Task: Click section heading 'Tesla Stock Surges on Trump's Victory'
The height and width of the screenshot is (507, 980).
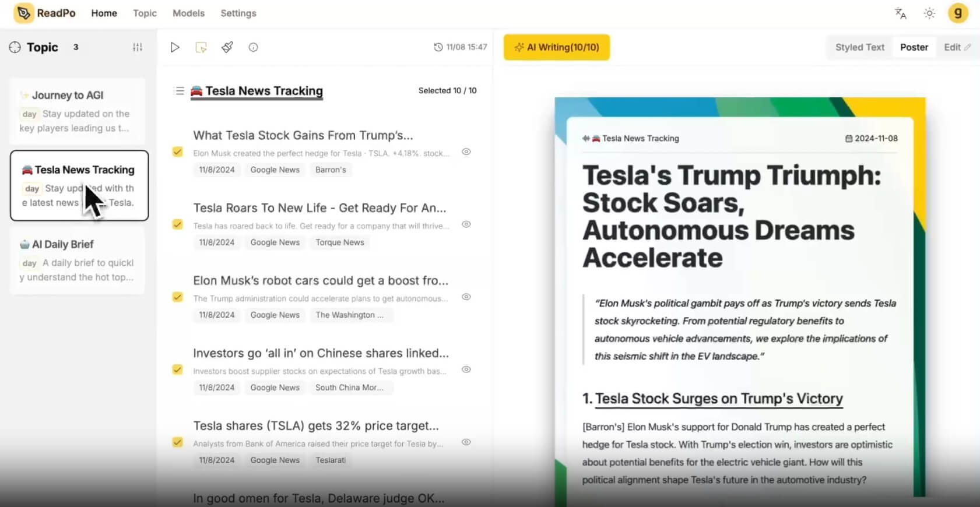Action: pyautogui.click(x=719, y=399)
